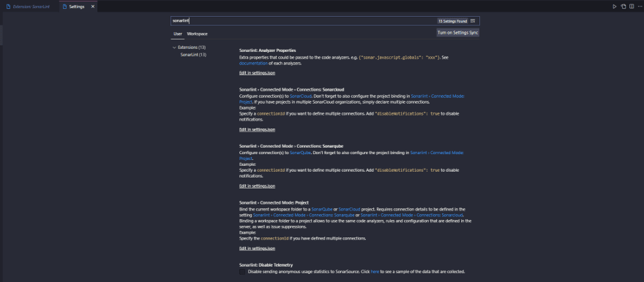Split the editor to the right
The height and width of the screenshot is (282, 644).
(x=632, y=7)
